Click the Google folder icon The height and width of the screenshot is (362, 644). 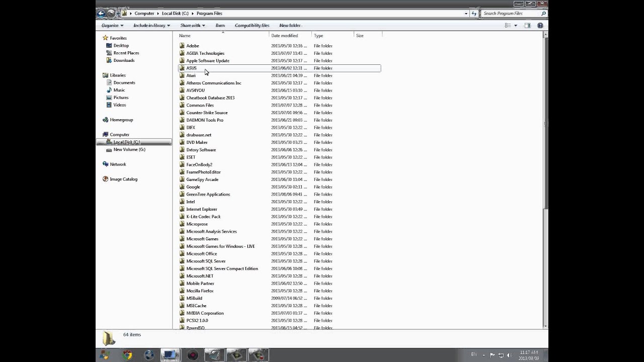click(x=182, y=187)
